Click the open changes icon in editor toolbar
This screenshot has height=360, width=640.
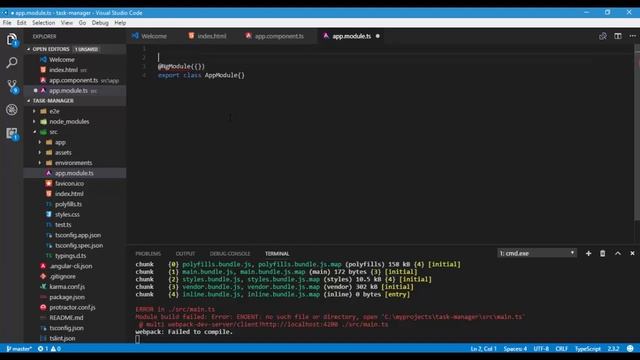(602, 36)
